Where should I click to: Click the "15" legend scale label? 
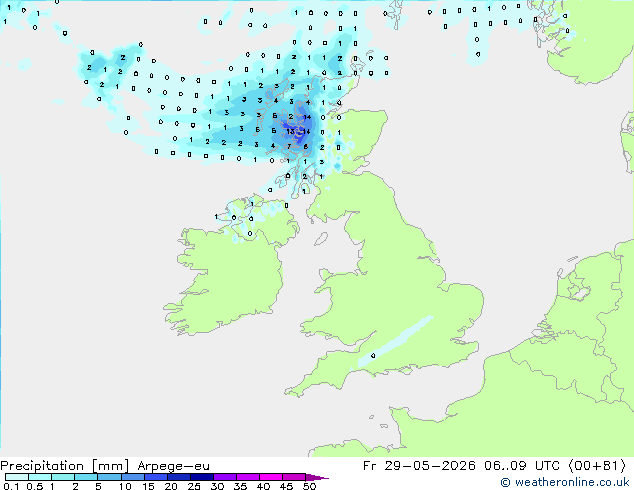click(148, 486)
